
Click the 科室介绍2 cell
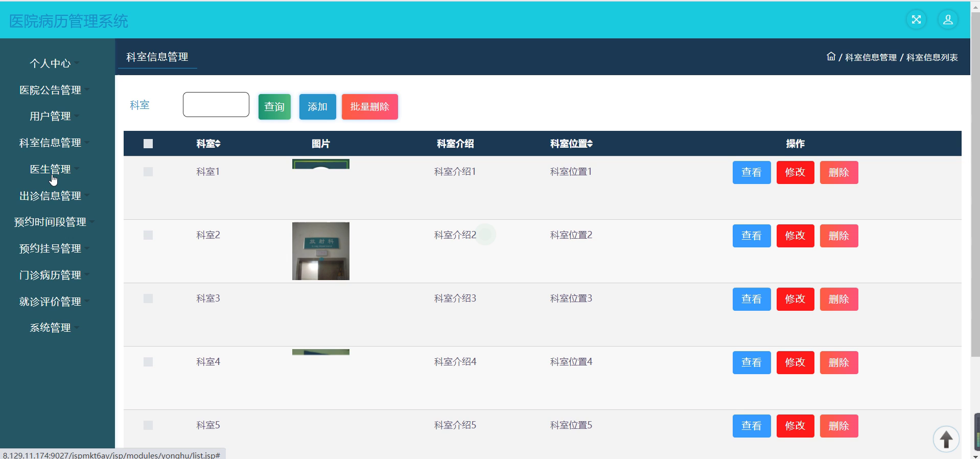(x=455, y=235)
